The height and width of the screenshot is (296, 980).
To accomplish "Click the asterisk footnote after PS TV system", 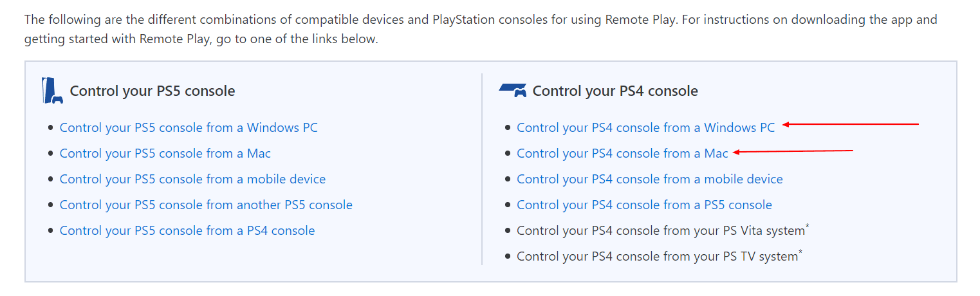I will coord(800,253).
